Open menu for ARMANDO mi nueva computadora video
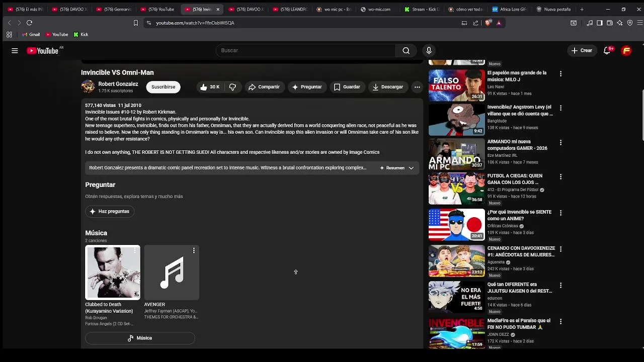Screen dimensions: 644x362 pos(560,142)
